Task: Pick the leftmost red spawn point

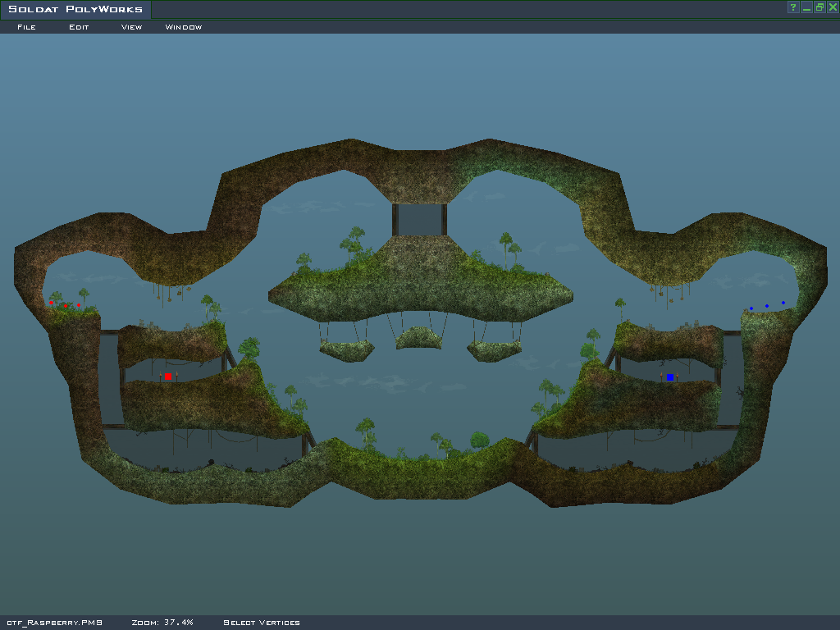Action: [x=51, y=303]
